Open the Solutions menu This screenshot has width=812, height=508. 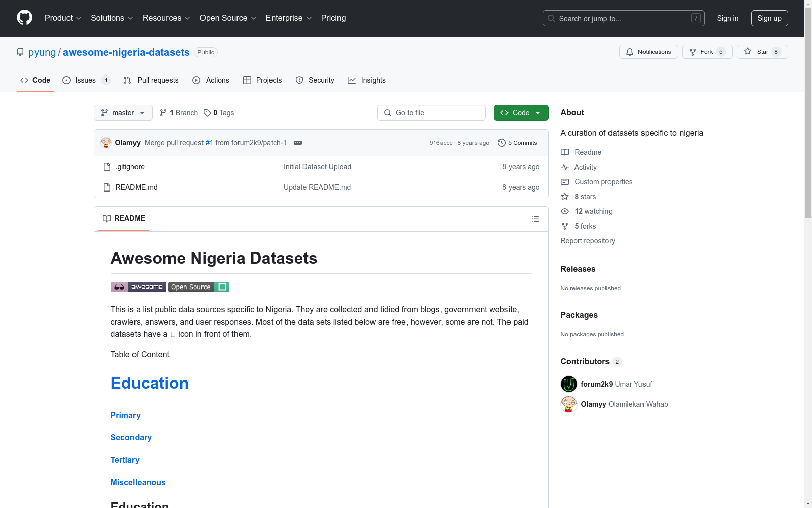[112, 18]
